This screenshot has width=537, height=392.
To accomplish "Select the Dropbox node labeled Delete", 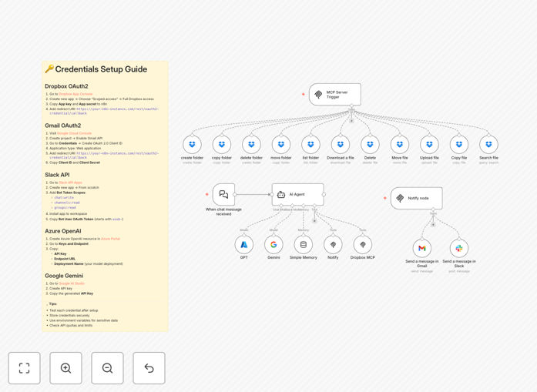I will [x=370, y=145].
